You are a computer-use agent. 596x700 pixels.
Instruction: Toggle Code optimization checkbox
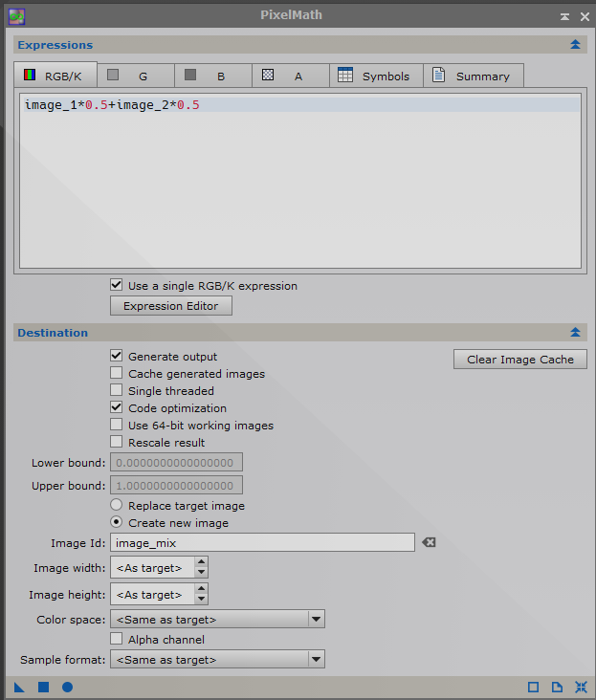(x=116, y=407)
